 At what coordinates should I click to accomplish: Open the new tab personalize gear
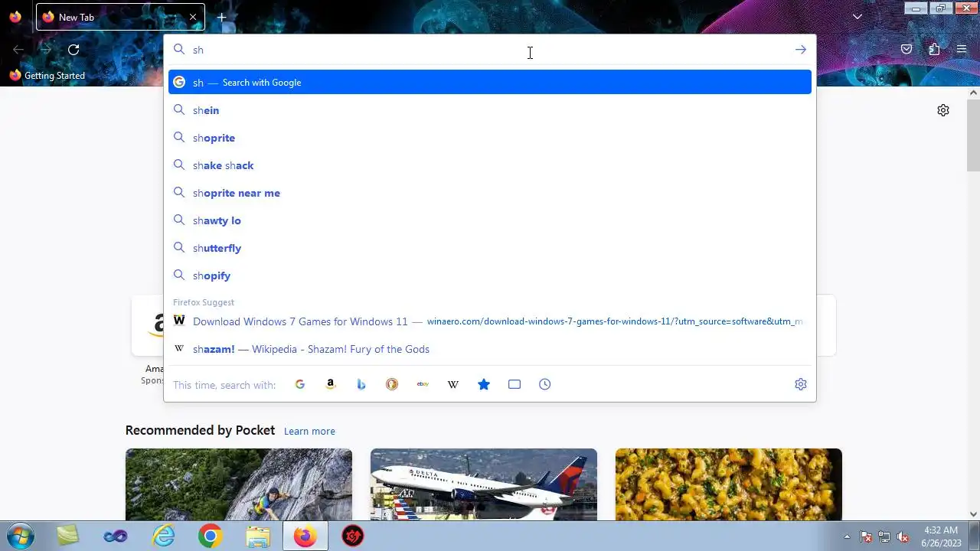(943, 110)
